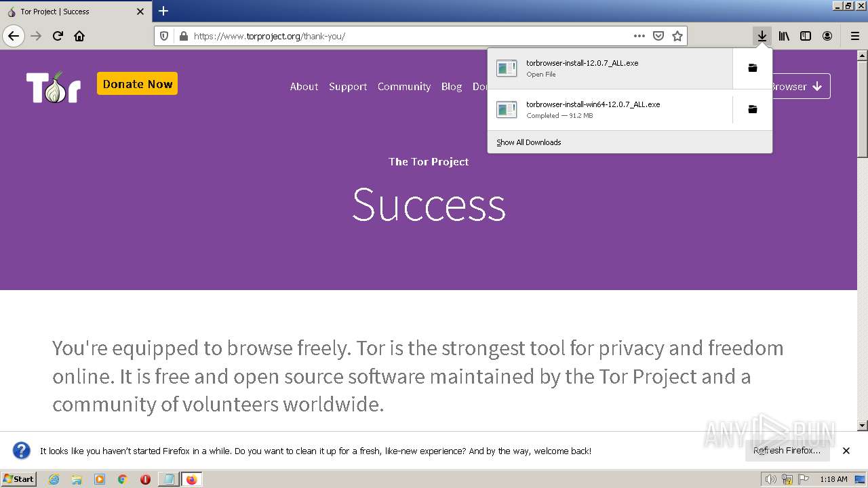This screenshot has height=488, width=868.
Task: Click the Donate Now button
Action: [x=138, y=84]
